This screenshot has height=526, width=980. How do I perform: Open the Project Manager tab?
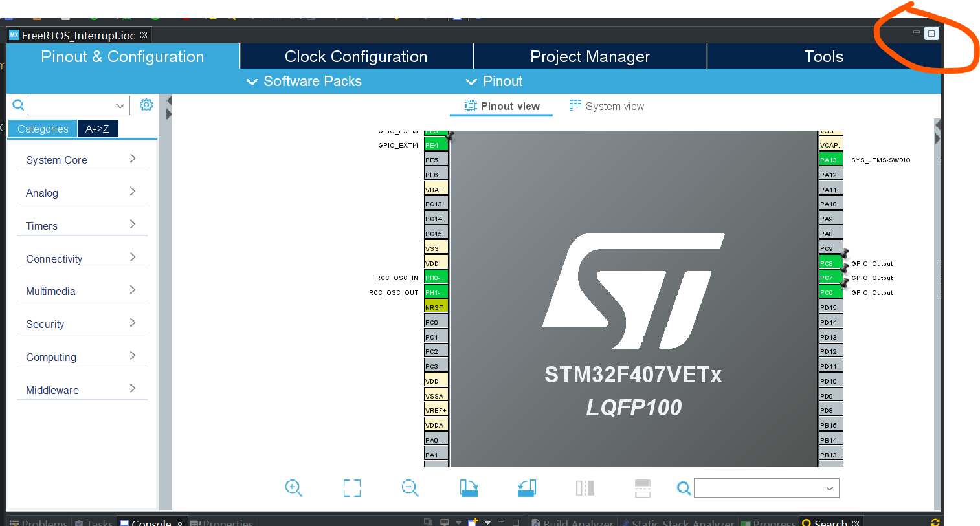pyautogui.click(x=590, y=57)
